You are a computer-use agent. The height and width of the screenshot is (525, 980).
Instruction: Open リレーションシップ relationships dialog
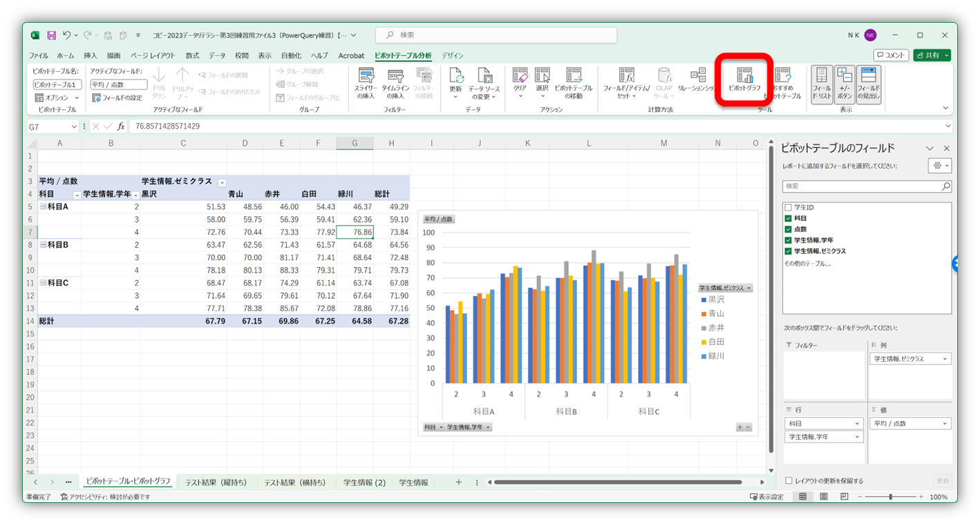(x=698, y=80)
